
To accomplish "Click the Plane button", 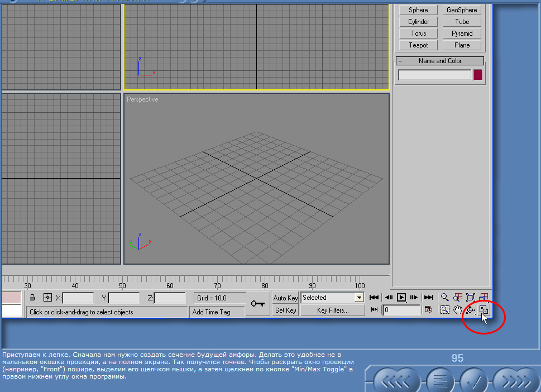I will coord(462,45).
